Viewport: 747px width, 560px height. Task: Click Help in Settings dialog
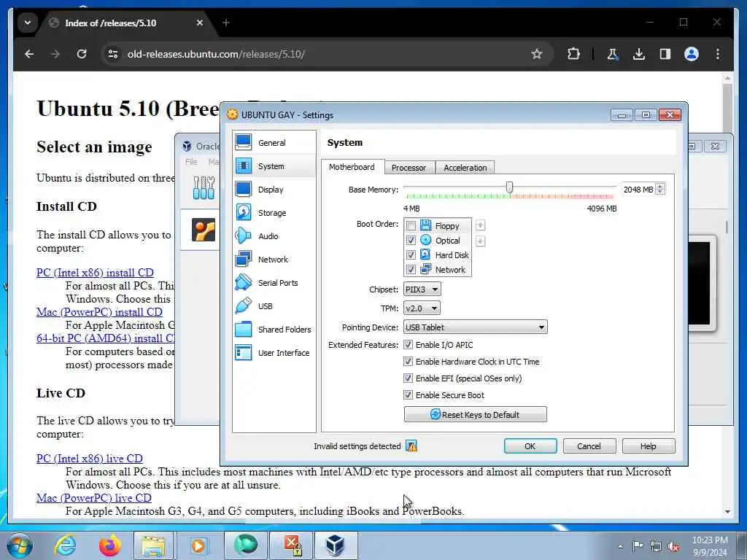[x=648, y=446]
